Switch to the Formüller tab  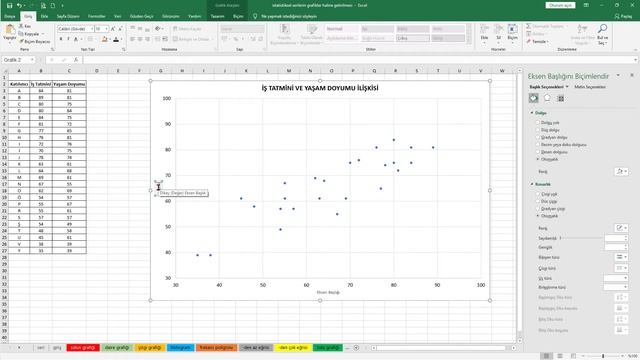point(97,16)
